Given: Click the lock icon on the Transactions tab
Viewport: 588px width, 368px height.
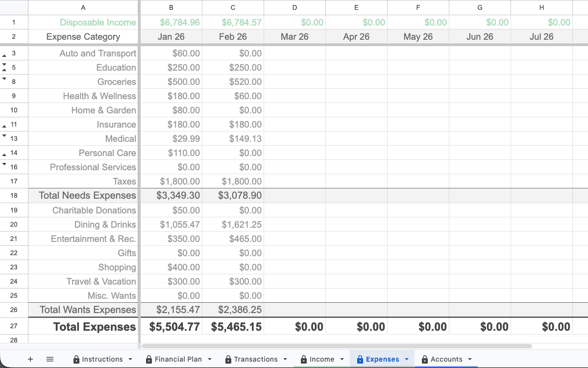Looking at the screenshot, I should [x=228, y=359].
